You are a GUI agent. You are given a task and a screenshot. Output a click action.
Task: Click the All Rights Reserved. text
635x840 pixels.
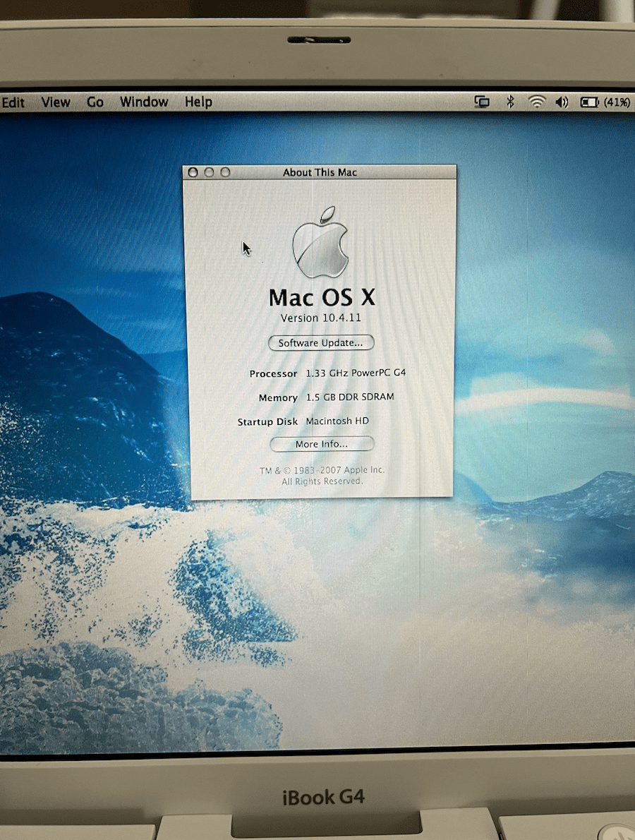pyautogui.click(x=322, y=481)
